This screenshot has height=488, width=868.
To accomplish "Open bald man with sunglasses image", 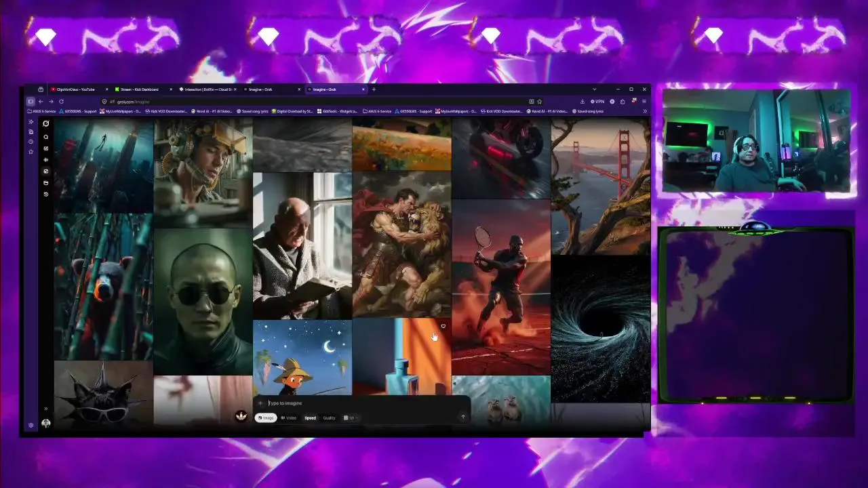I will click(203, 302).
